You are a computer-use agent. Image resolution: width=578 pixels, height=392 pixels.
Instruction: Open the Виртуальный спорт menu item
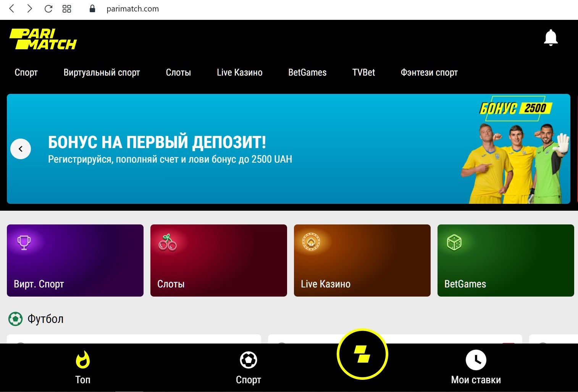click(x=102, y=73)
